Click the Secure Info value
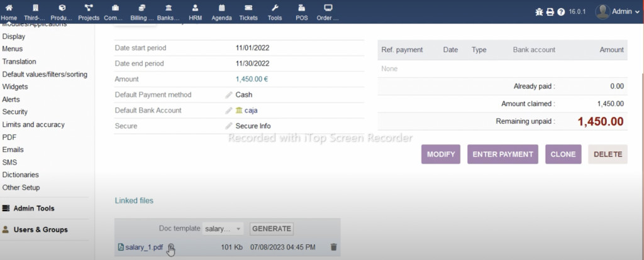 point(253,126)
